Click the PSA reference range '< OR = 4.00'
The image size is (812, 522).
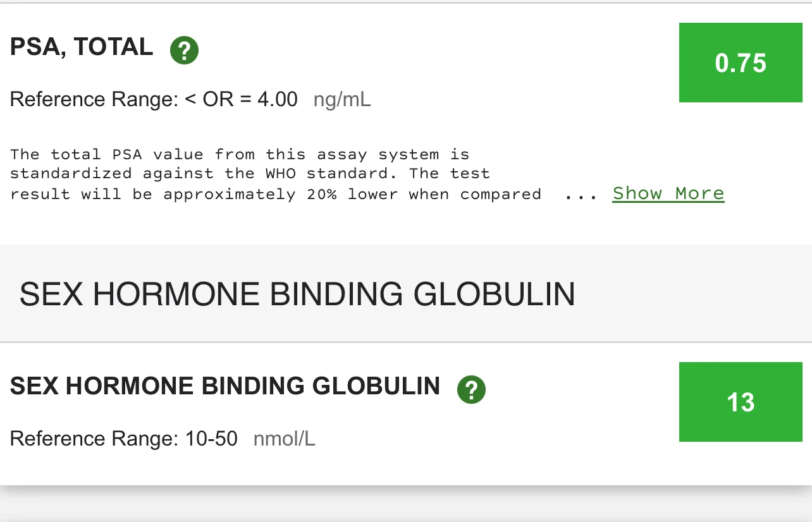[x=241, y=99]
